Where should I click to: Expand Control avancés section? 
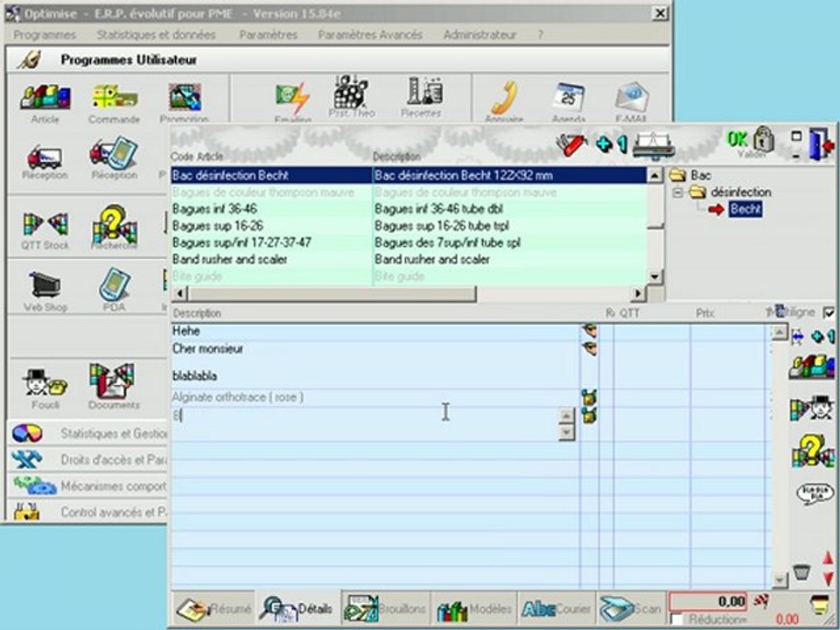(88, 512)
